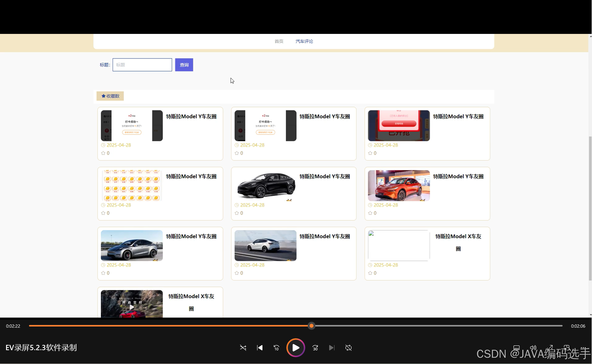Switch the player to full screen

pyautogui.click(x=550, y=348)
